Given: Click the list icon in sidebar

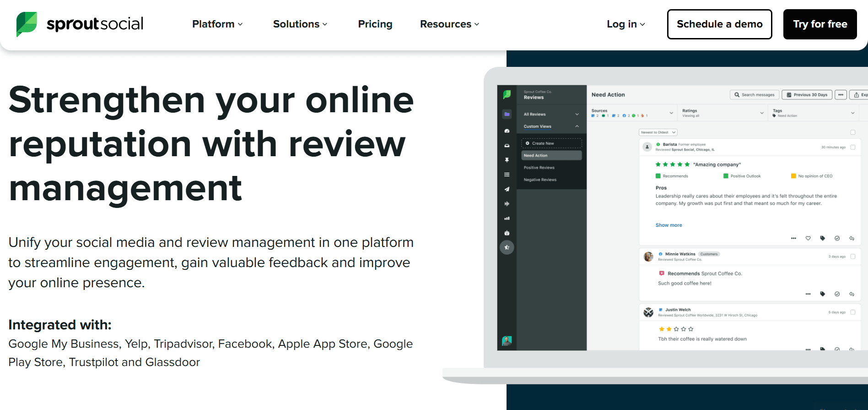Looking at the screenshot, I should pos(507,175).
